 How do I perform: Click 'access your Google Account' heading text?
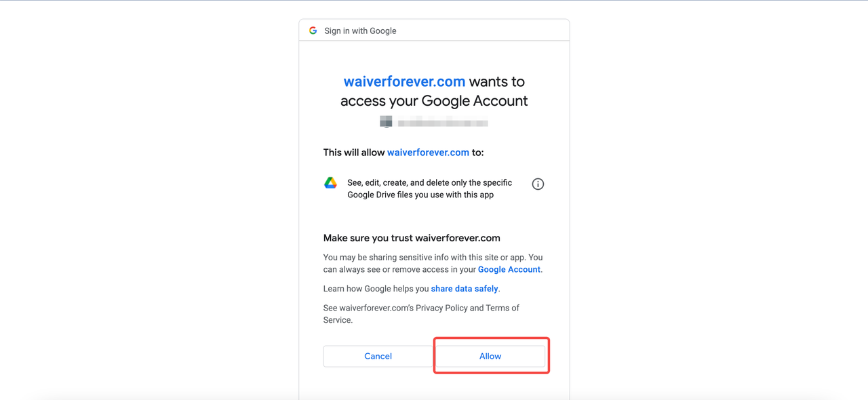coord(434,101)
